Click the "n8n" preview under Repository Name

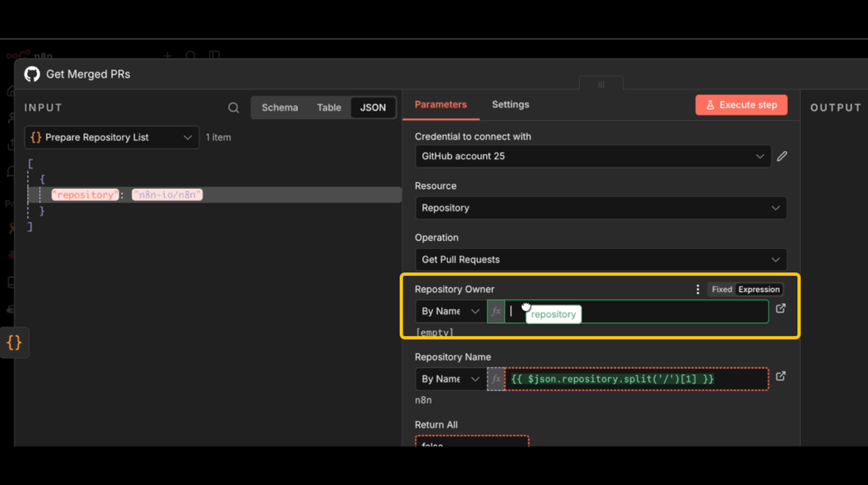423,400
